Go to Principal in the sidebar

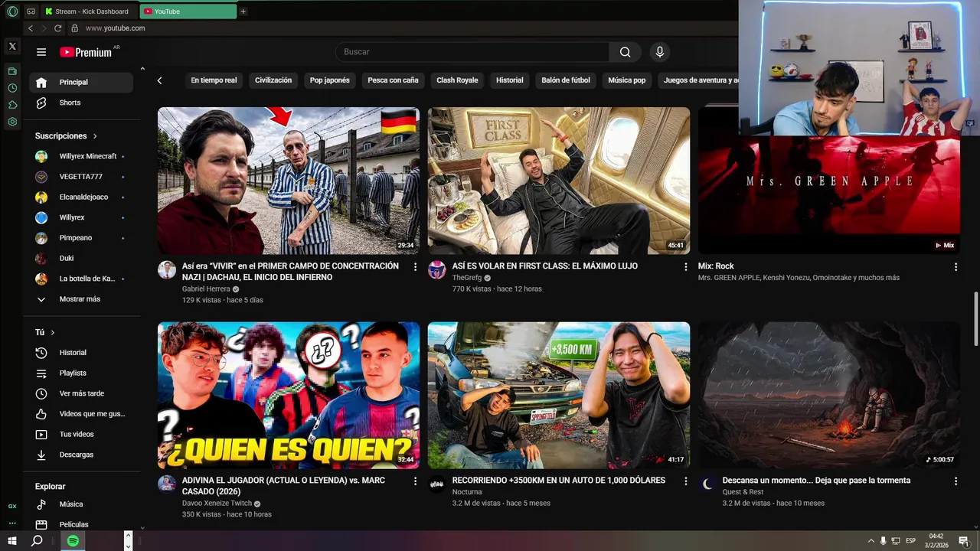(81, 83)
